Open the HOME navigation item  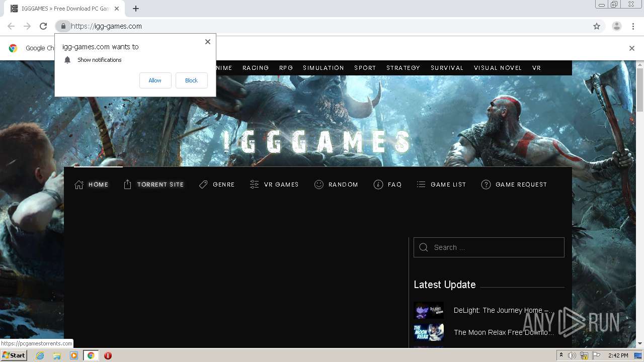pos(92,185)
